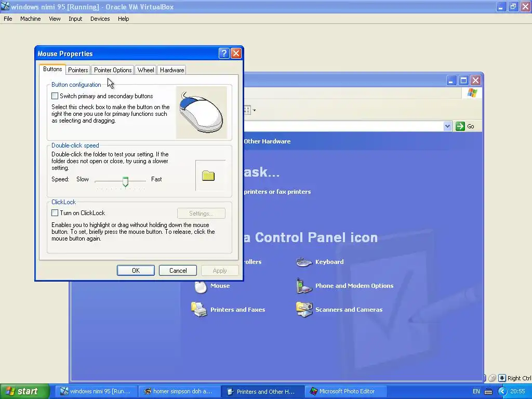Enable the Turn on ClickLock checkbox
This screenshot has width=532, height=399.
pyautogui.click(x=55, y=213)
